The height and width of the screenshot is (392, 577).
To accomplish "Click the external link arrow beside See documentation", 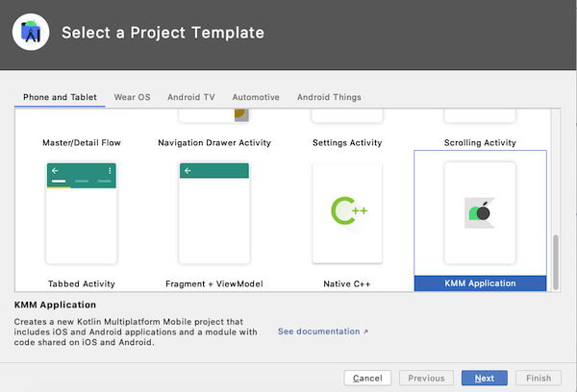I will 365,331.
